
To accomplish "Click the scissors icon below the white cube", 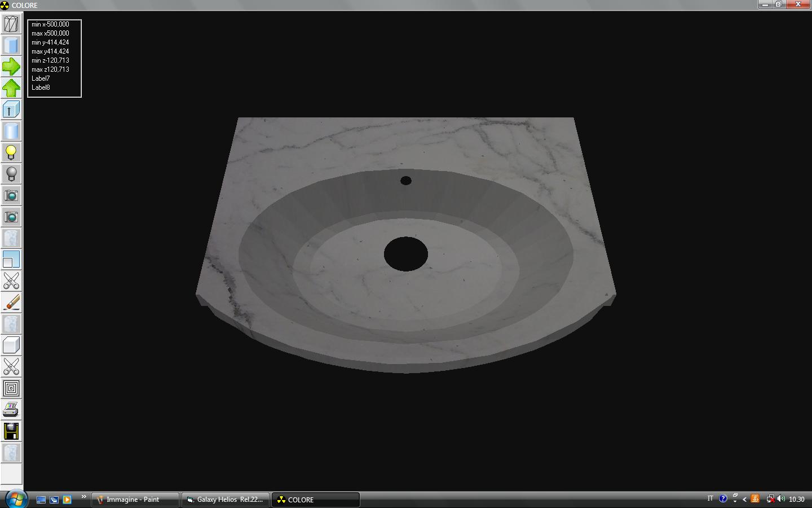I will (x=11, y=367).
